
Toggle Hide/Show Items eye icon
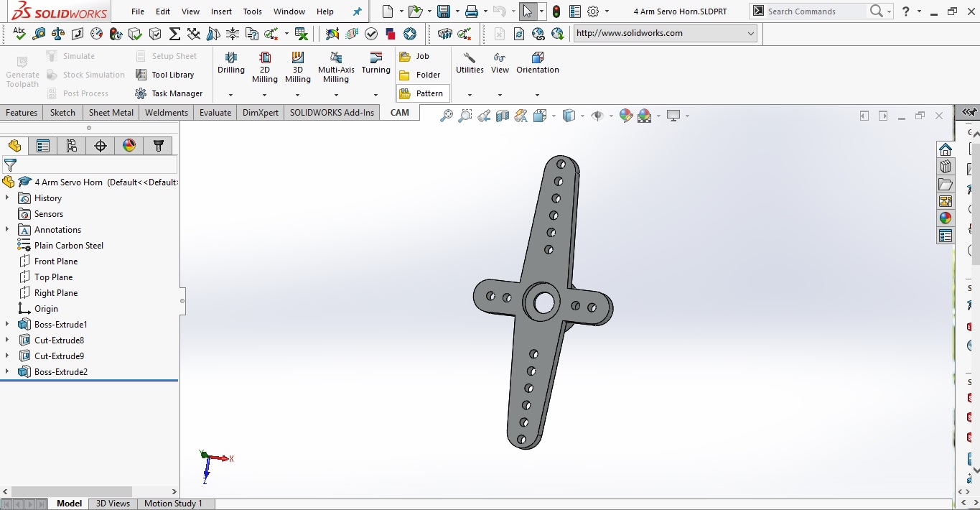597,116
